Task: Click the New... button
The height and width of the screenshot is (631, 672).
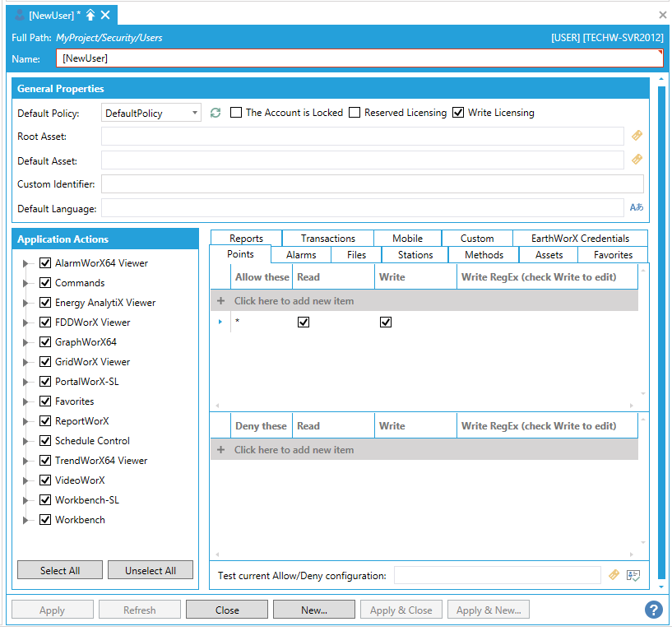Action: pyautogui.click(x=314, y=610)
